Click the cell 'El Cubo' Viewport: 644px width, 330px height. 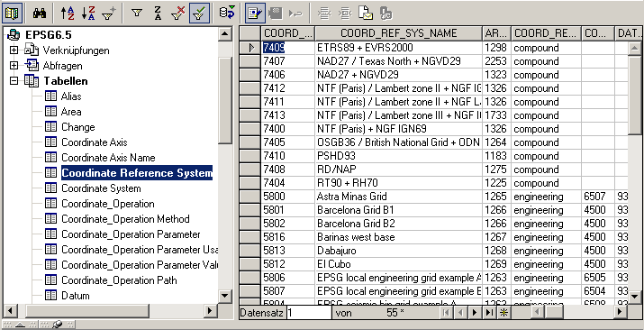[399, 265]
